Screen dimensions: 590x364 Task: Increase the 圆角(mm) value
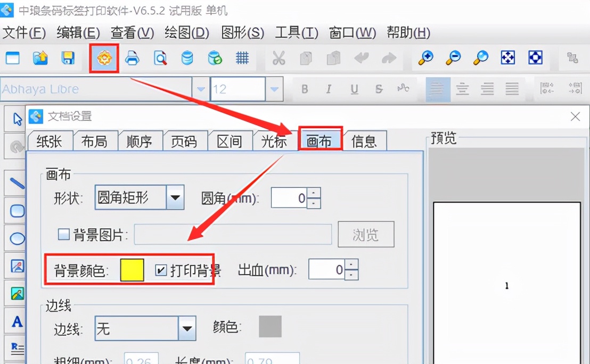tap(314, 193)
